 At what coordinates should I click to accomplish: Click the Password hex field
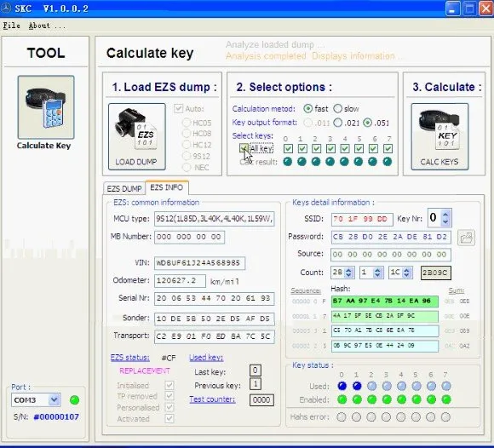tap(391, 237)
